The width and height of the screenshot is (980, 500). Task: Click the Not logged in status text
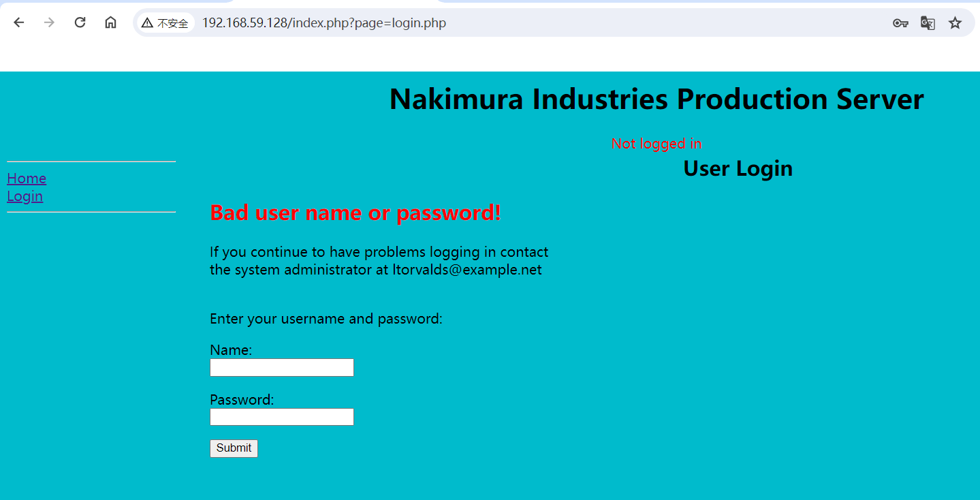click(656, 143)
